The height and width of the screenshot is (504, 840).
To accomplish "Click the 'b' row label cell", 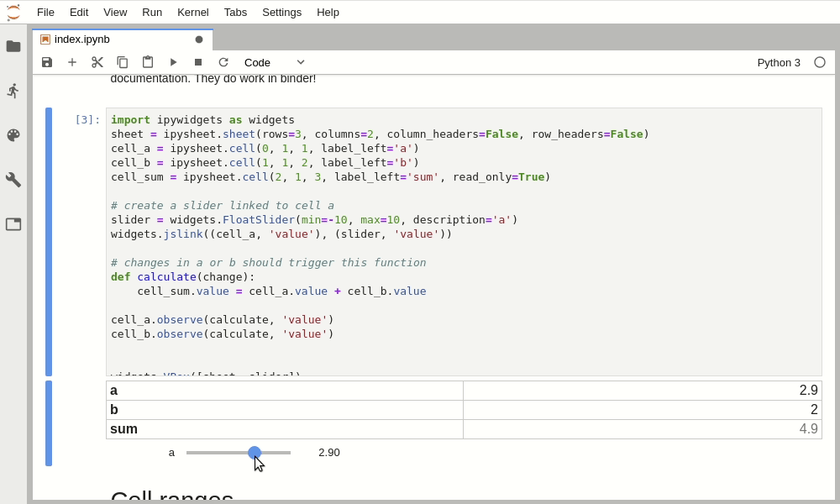I will pyautogui.click(x=285, y=410).
